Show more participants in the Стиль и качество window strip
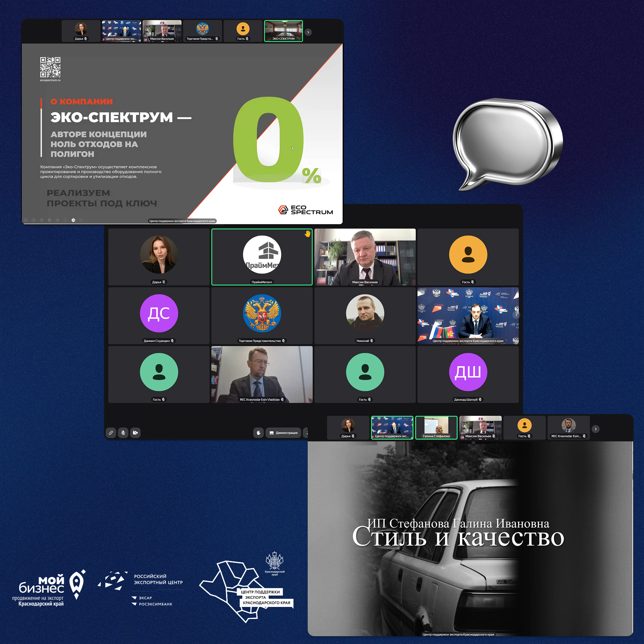 [x=596, y=429]
